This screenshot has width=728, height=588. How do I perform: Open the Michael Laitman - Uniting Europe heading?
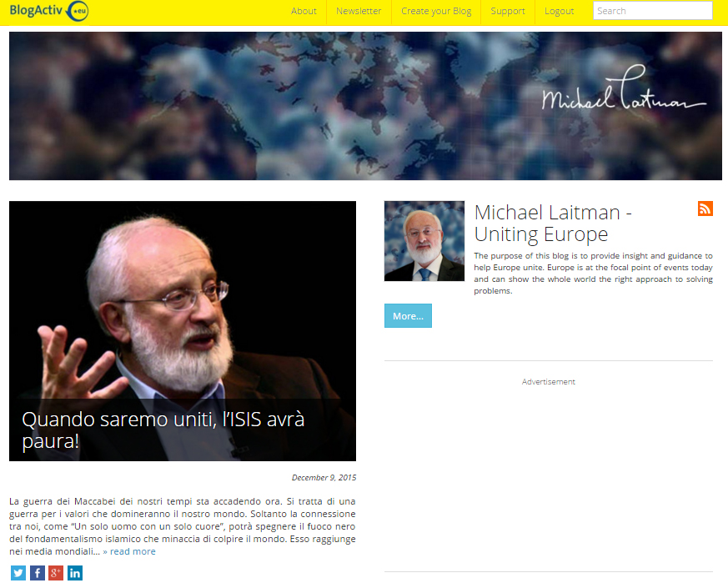(553, 224)
